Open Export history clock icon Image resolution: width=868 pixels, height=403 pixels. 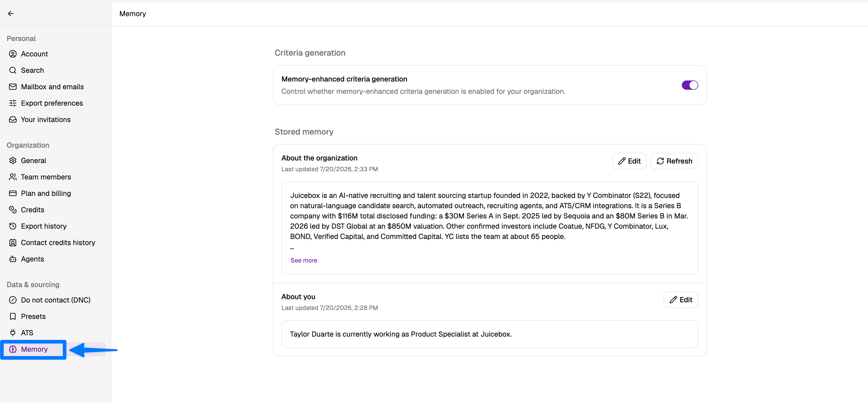click(13, 226)
